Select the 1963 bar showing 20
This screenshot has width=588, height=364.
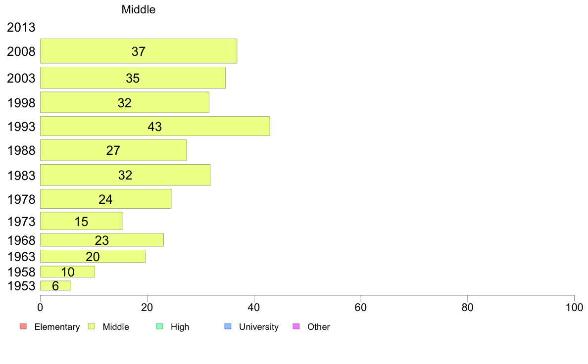click(93, 256)
